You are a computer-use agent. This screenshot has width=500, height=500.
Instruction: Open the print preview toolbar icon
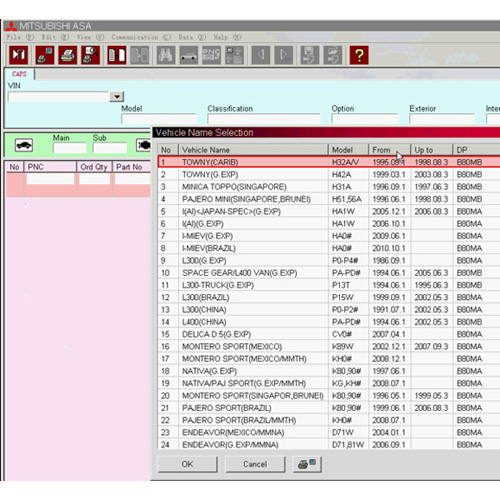point(90,55)
